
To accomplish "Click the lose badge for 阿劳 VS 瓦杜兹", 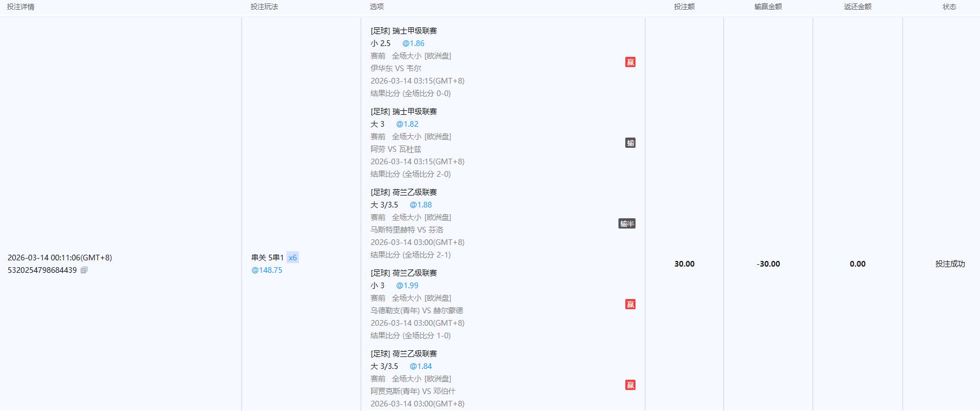I will coord(630,143).
